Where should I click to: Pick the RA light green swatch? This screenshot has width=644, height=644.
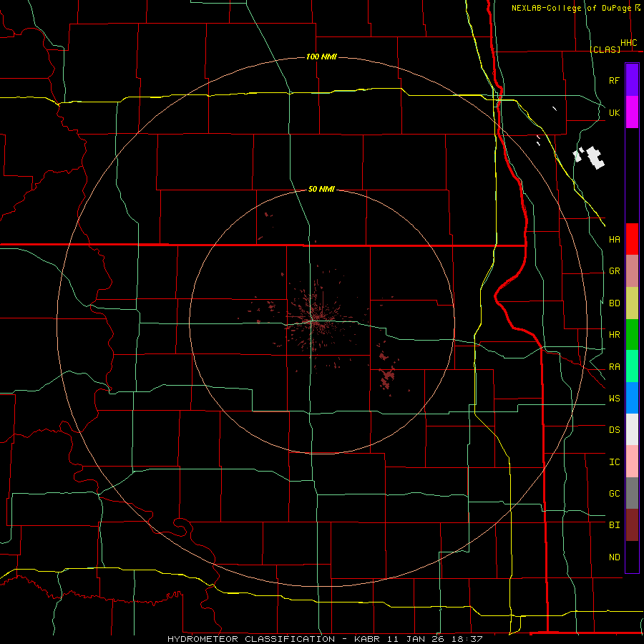pos(632,366)
